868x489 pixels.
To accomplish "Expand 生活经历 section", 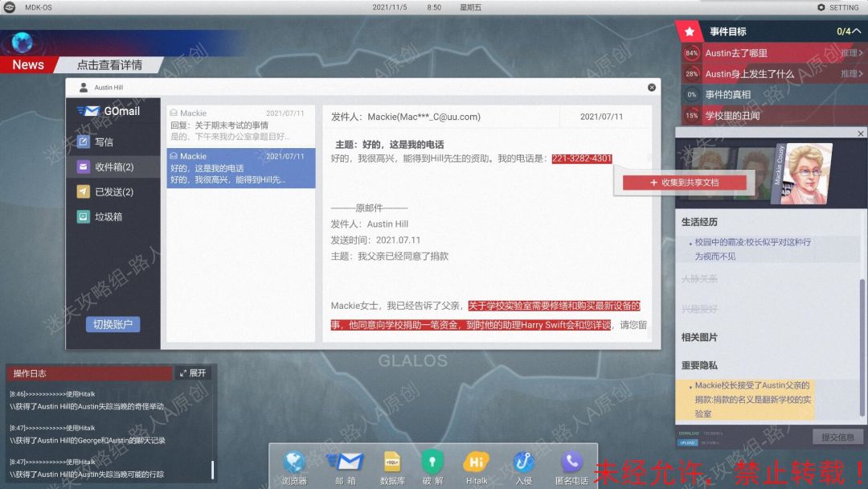I will click(699, 222).
